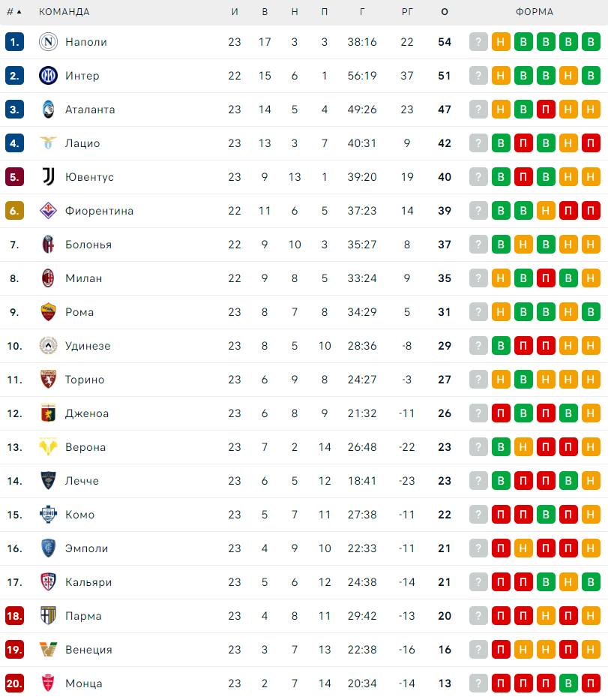Click the Inter club crest

pyautogui.click(x=48, y=76)
